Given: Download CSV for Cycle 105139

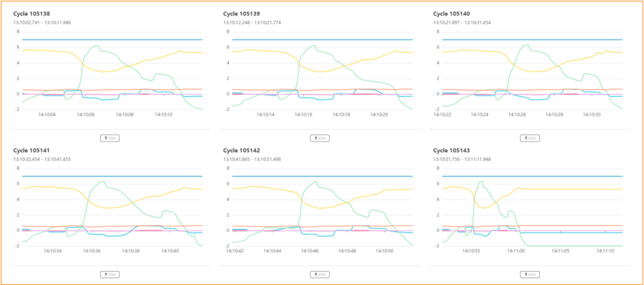Looking at the screenshot, I should pyautogui.click(x=320, y=138).
